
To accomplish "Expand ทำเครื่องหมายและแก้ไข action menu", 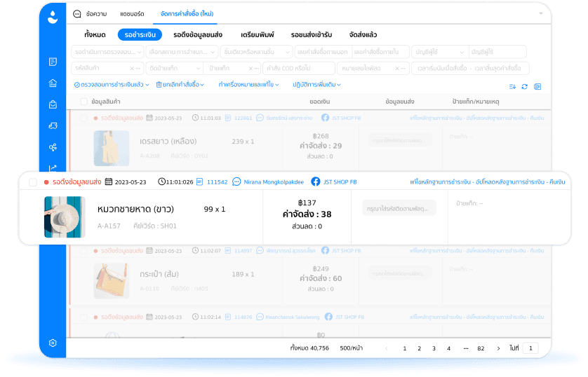I will coord(249,85).
